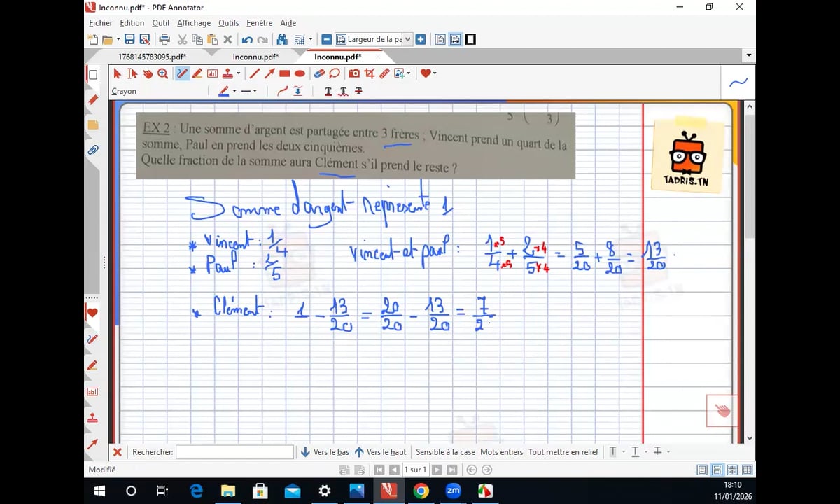Screen dimensions: 840x504
Task: Zoom out with the minus button
Action: 327,40
